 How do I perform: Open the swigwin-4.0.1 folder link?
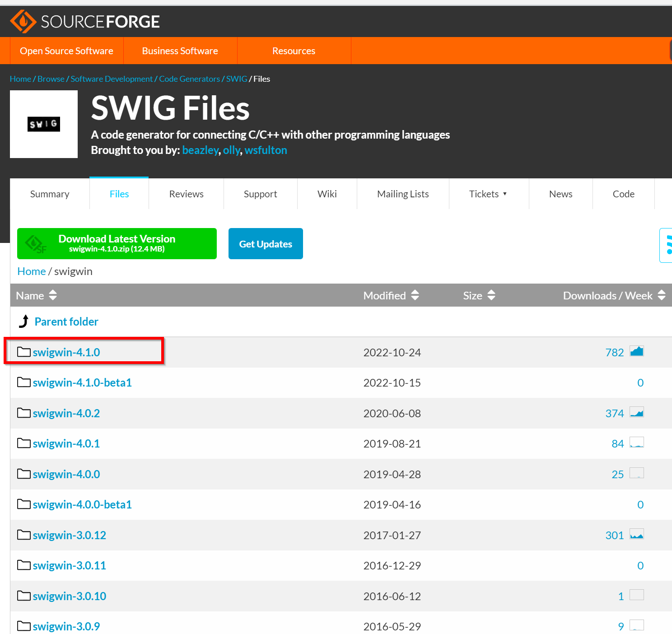(x=66, y=443)
